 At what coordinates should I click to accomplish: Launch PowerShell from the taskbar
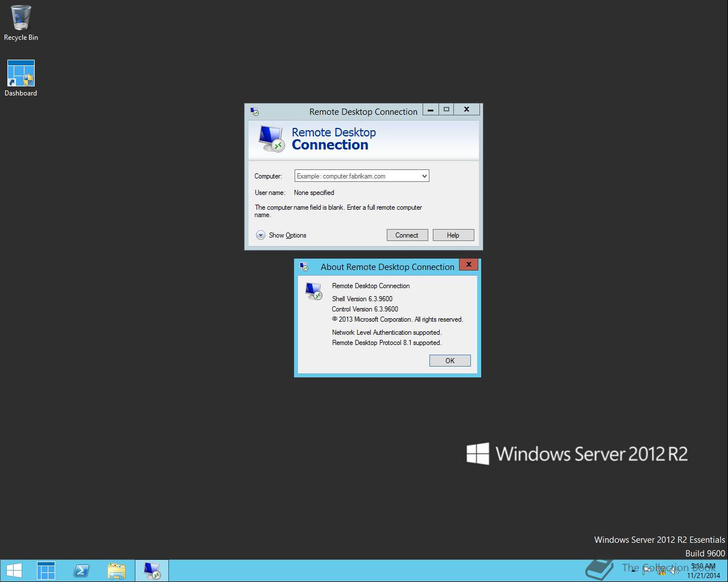(81, 571)
